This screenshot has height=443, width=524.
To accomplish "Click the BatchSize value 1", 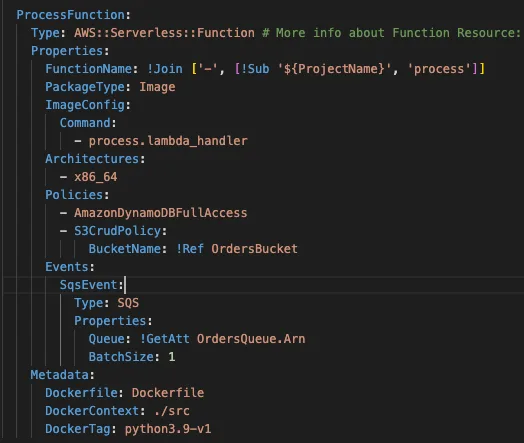I will [x=172, y=357].
